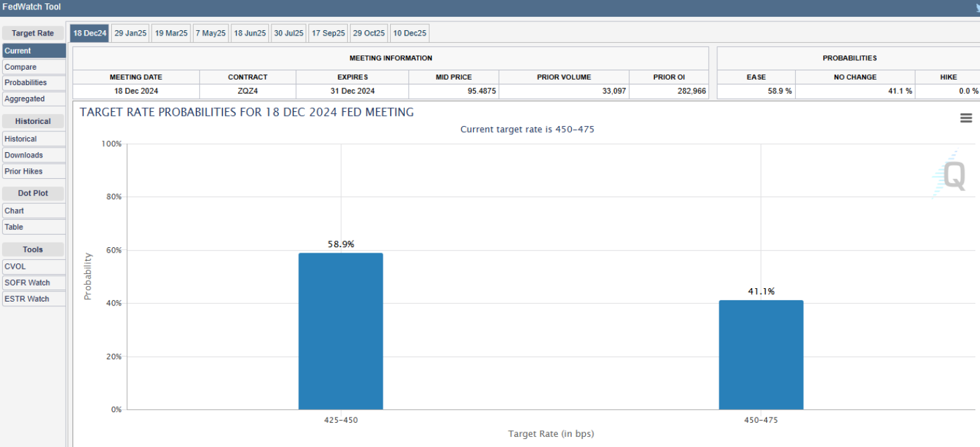The height and width of the screenshot is (447, 980).
Task: Switch to the 19 Mar25 meeting tab
Action: [172, 33]
